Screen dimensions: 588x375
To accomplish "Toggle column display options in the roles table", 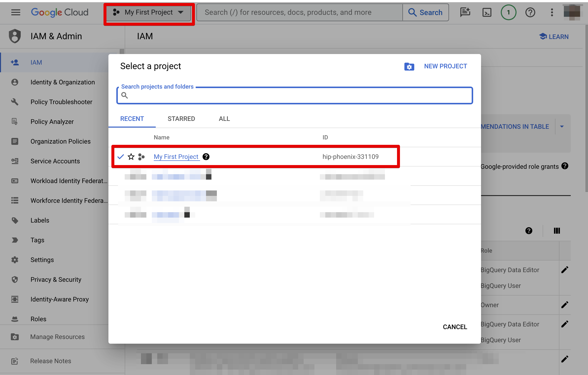I will 557,231.
